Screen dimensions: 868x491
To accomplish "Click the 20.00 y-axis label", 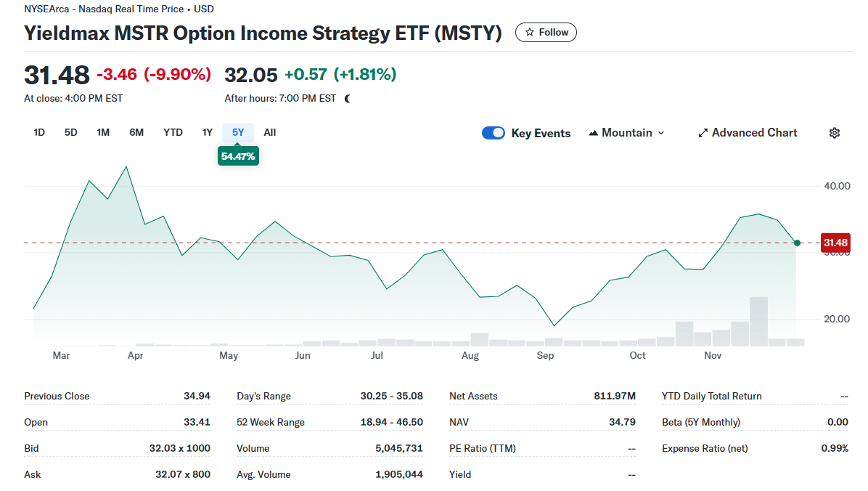I will click(x=837, y=319).
